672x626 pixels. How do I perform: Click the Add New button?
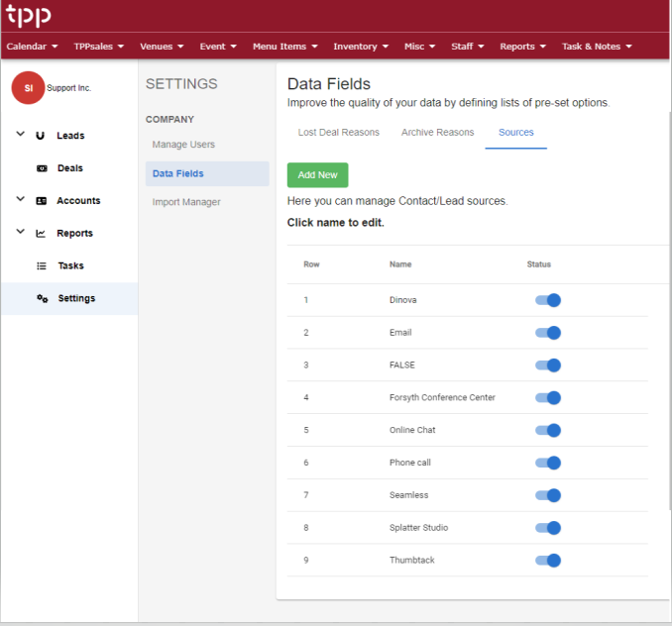click(317, 175)
